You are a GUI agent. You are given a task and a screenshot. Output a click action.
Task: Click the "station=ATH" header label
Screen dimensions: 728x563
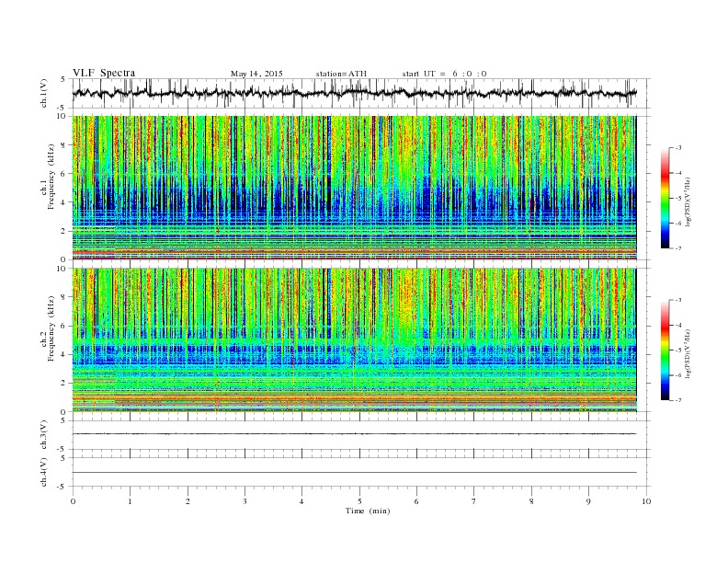coord(341,74)
